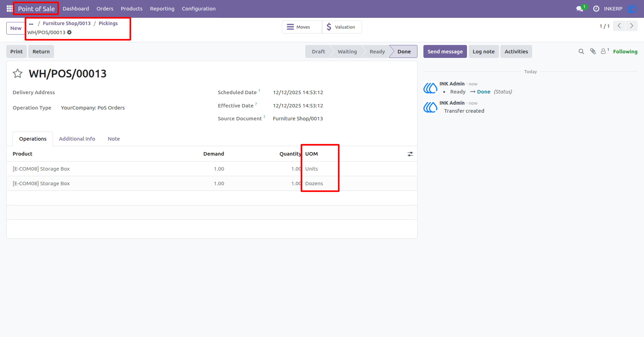Click the Dozens UOM cell
The image size is (644, 337).
pos(314,184)
